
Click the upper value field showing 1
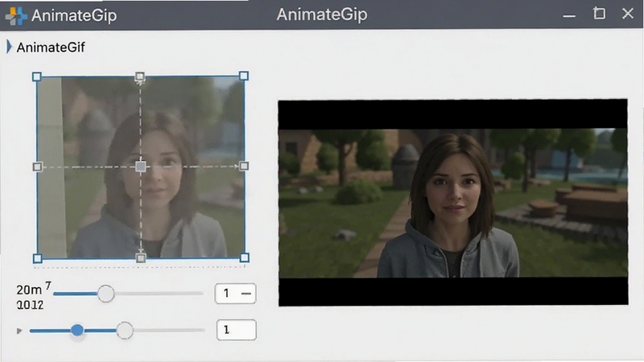235,294
